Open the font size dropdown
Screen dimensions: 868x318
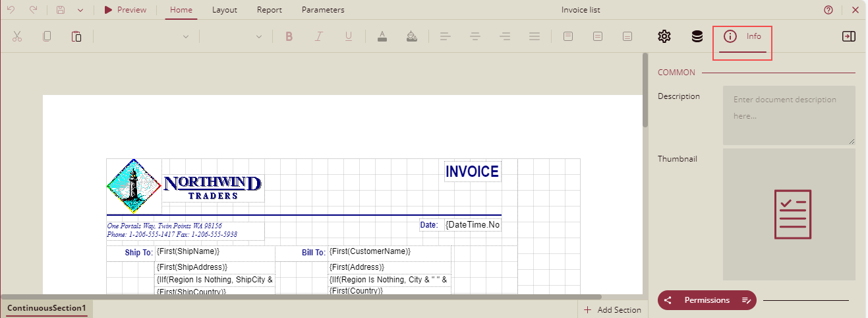click(234, 36)
